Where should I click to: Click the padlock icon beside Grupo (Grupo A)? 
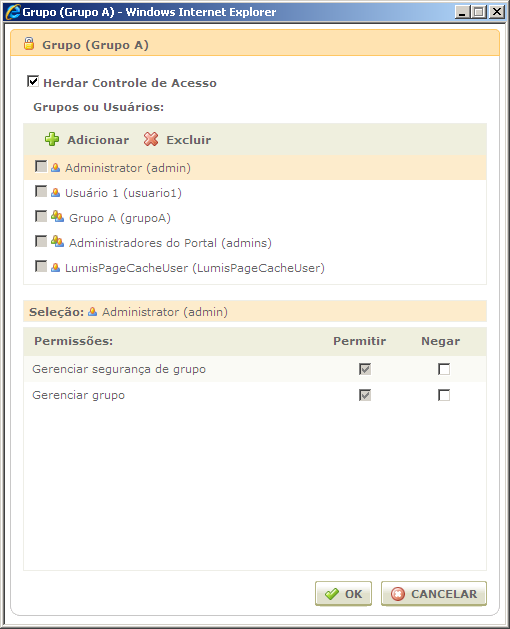click(x=29, y=44)
